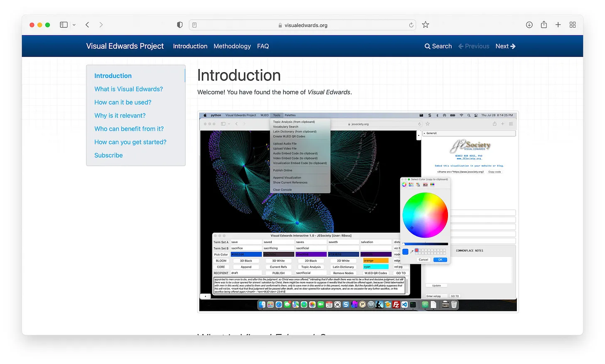The image size is (605, 364).
Task: Go back with the browser back arrow
Action: point(87,25)
